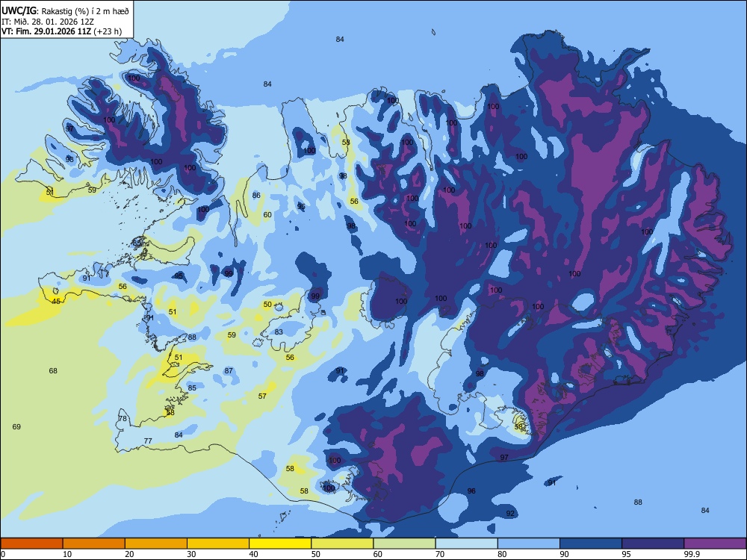The width and height of the screenshot is (747, 560).
Task: Click the map value '92' off the south coast
Action: click(x=510, y=514)
